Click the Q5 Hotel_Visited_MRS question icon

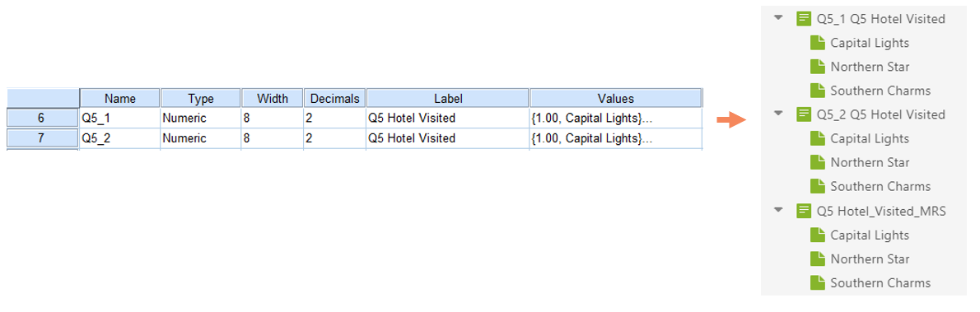click(804, 212)
